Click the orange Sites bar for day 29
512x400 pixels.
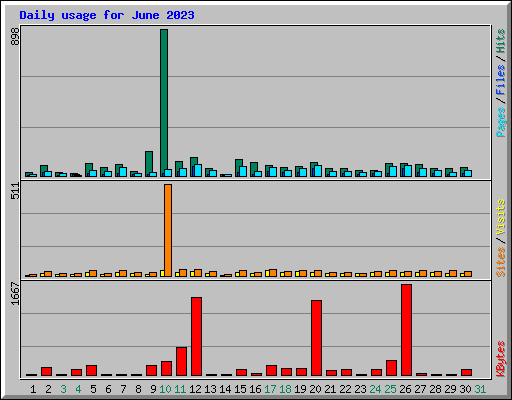click(x=453, y=273)
